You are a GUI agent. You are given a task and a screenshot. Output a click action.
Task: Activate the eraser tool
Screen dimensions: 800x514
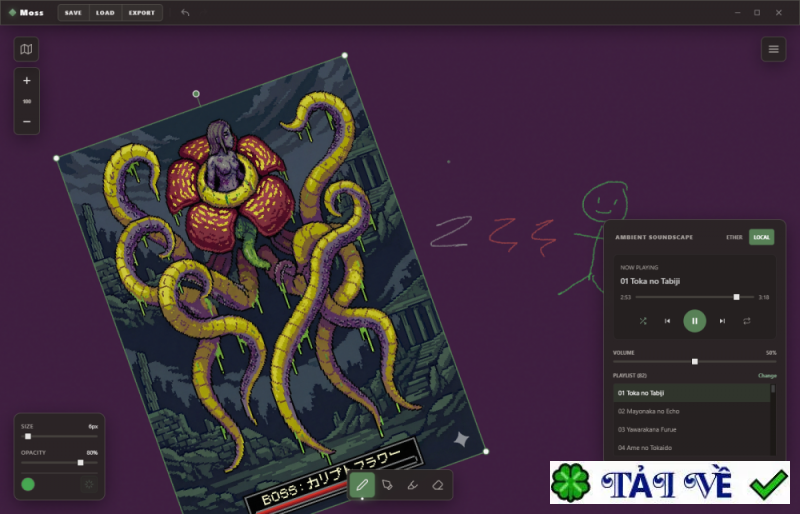[437, 485]
